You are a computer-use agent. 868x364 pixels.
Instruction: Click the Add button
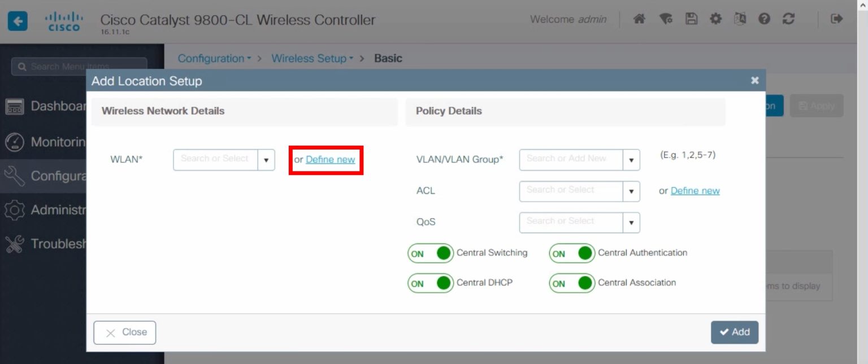click(x=735, y=332)
